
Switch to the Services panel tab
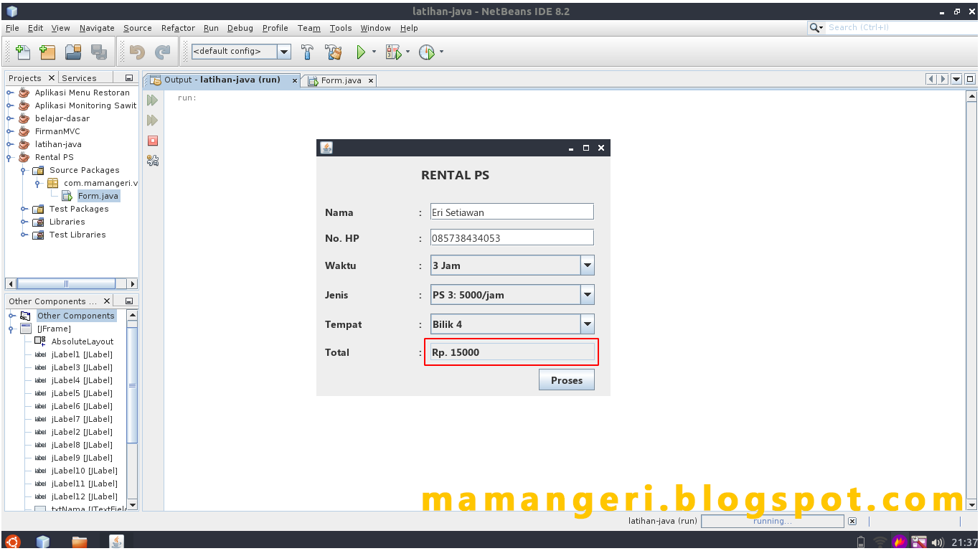pos(79,77)
